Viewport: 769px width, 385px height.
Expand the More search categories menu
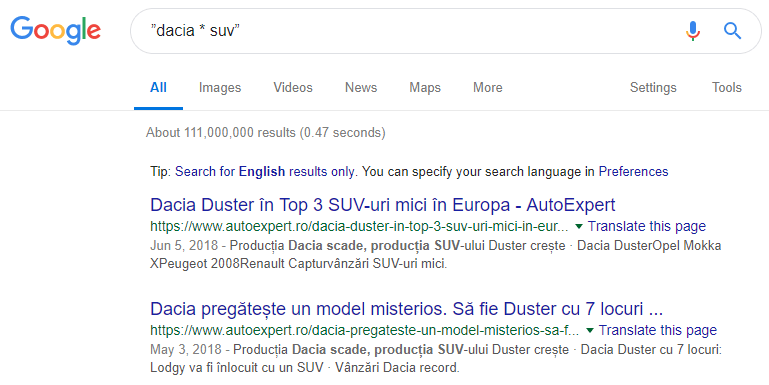(x=487, y=87)
